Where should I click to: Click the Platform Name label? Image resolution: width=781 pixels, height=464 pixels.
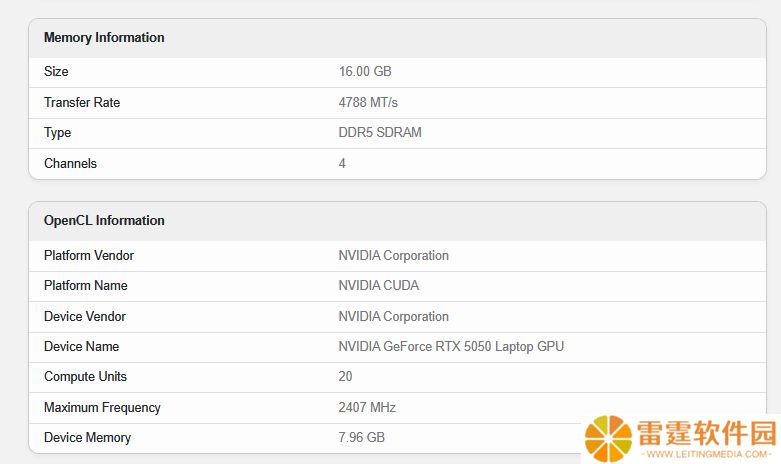(x=86, y=285)
